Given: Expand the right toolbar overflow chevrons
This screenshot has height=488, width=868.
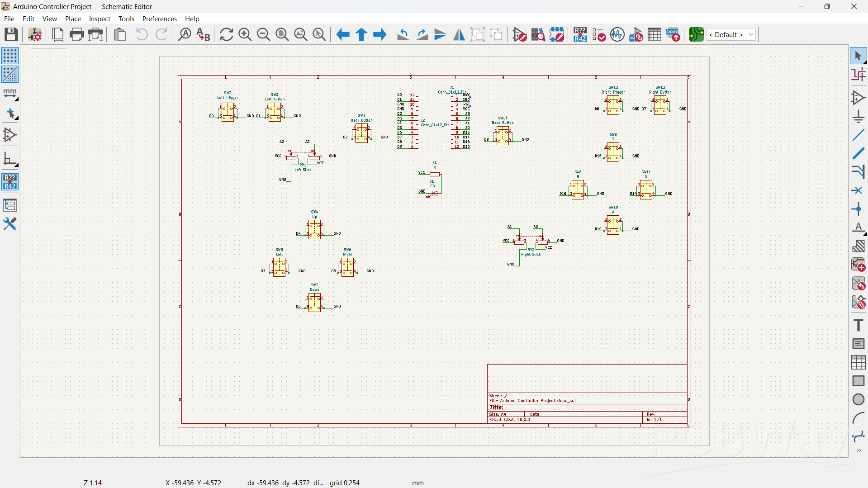Looking at the screenshot, I should pos(859,450).
